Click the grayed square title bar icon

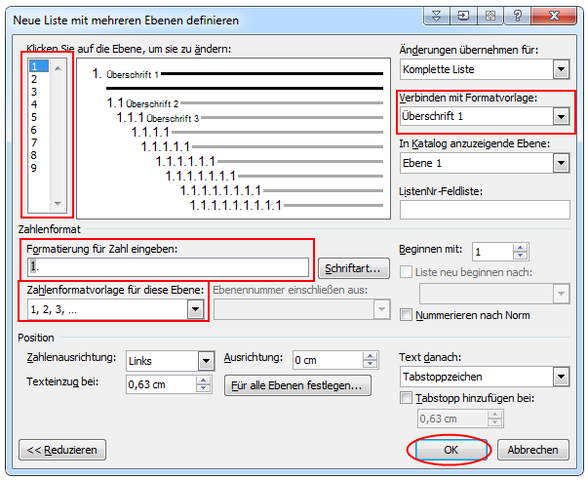(x=490, y=16)
